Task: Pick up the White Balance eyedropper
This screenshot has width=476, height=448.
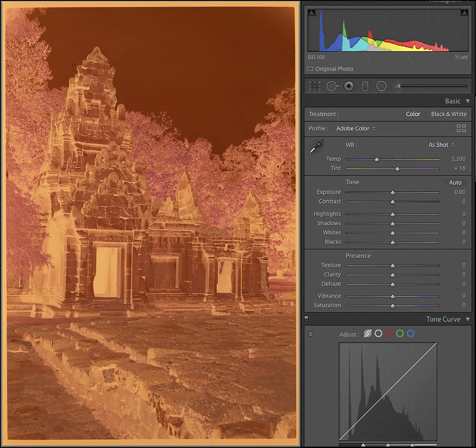Action: (316, 147)
